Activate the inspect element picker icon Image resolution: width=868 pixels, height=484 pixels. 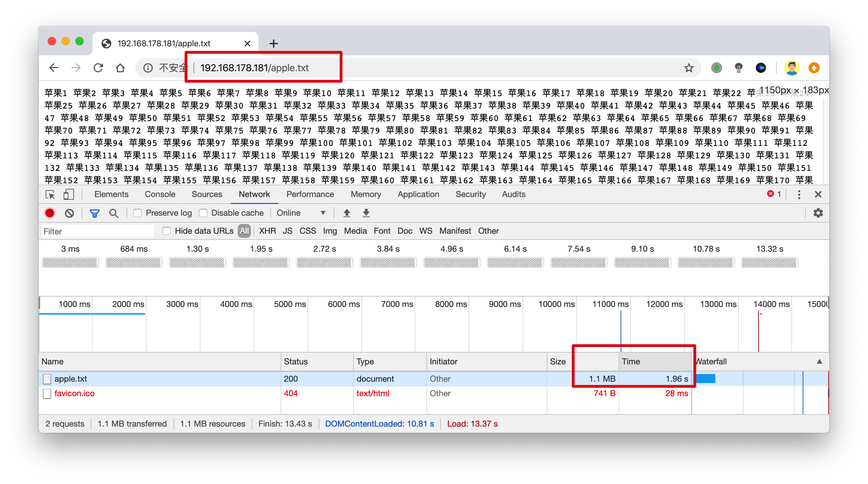tap(50, 194)
